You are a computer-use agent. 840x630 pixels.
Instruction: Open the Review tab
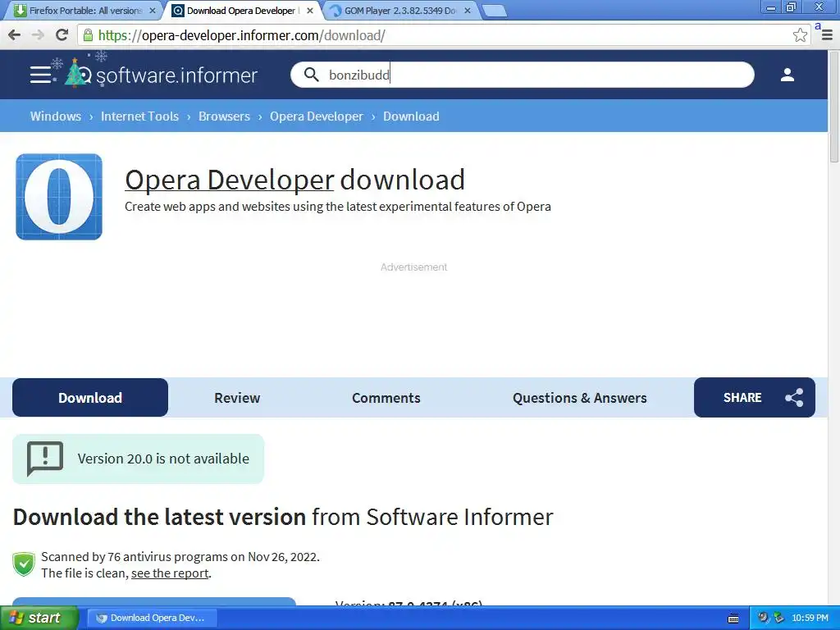click(237, 398)
